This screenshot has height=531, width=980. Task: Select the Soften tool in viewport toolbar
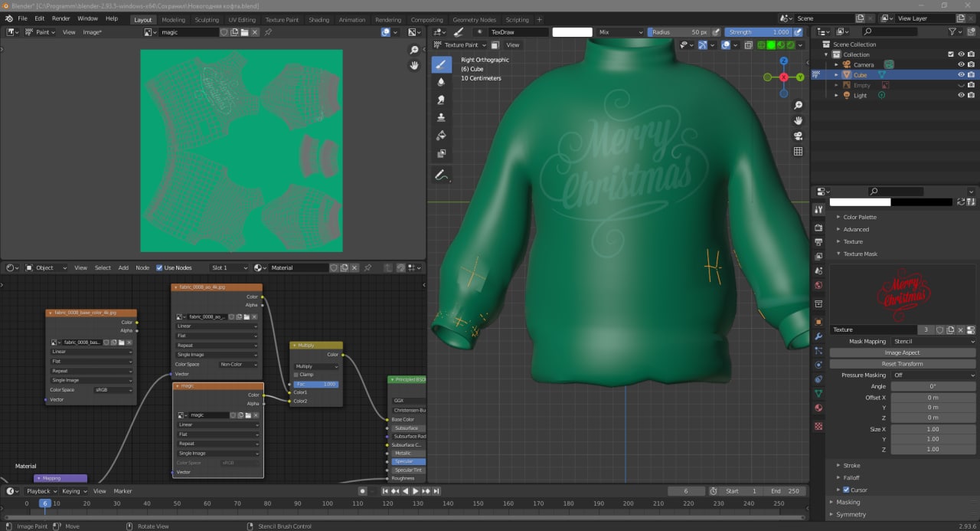(x=441, y=82)
